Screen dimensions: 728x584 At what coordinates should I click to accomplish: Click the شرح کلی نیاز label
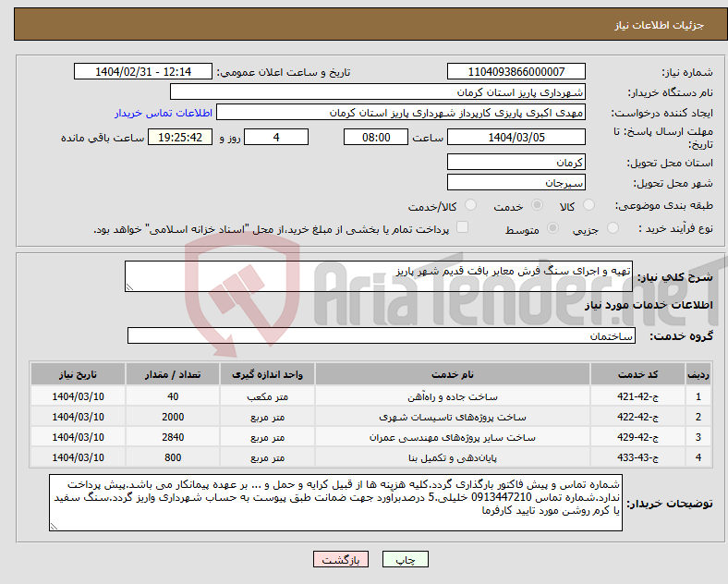point(674,277)
